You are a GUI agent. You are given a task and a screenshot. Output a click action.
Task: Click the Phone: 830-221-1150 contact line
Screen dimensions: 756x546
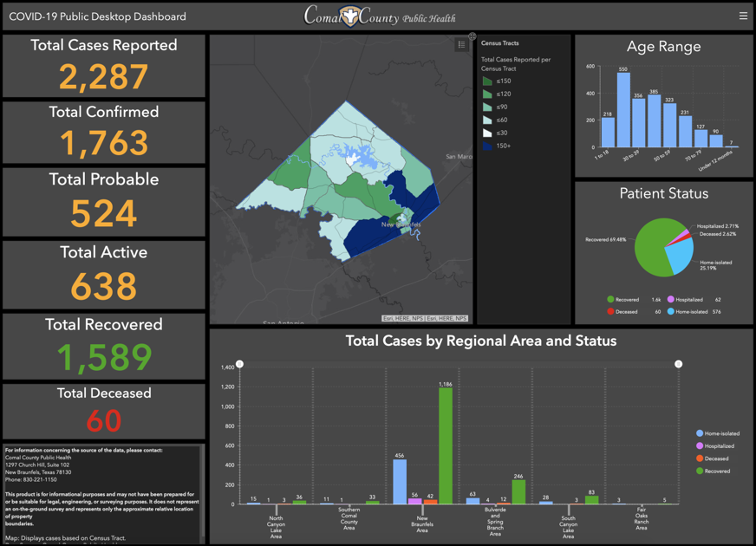pyautogui.click(x=31, y=479)
